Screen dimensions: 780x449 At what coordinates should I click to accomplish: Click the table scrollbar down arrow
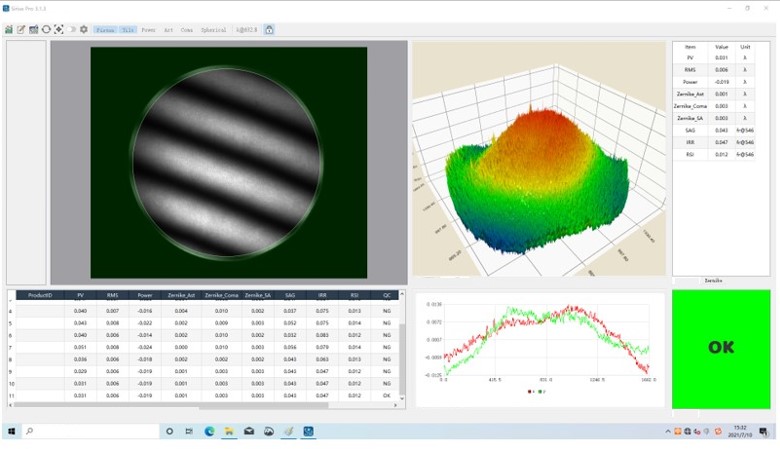coord(402,398)
